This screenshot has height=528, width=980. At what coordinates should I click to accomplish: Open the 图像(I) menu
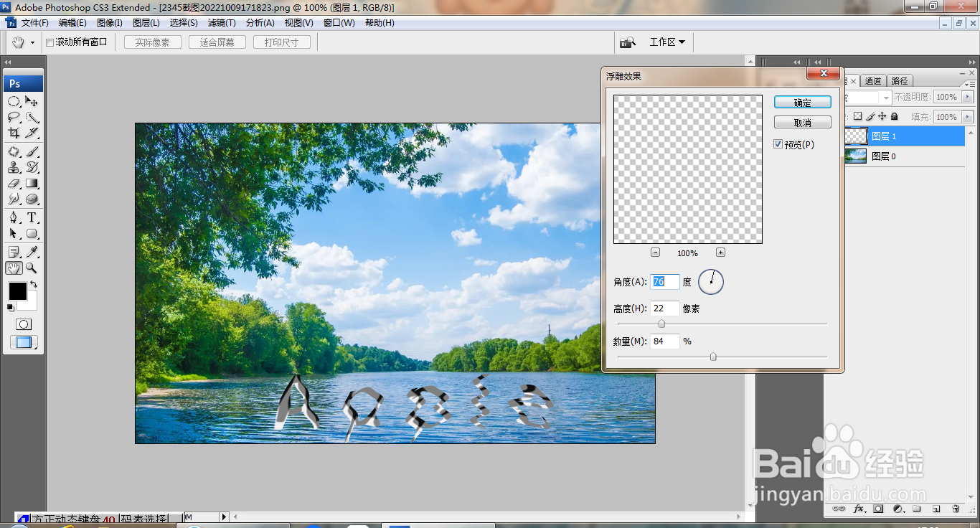[x=109, y=23]
